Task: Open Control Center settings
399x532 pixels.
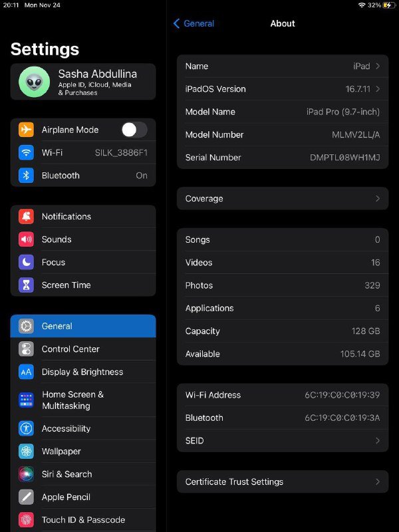Action: tap(83, 348)
